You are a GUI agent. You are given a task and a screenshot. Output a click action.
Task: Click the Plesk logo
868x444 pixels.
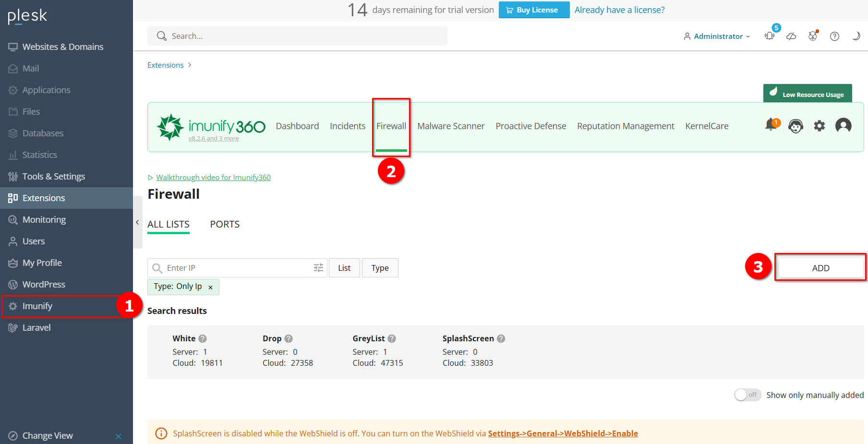coord(27,16)
